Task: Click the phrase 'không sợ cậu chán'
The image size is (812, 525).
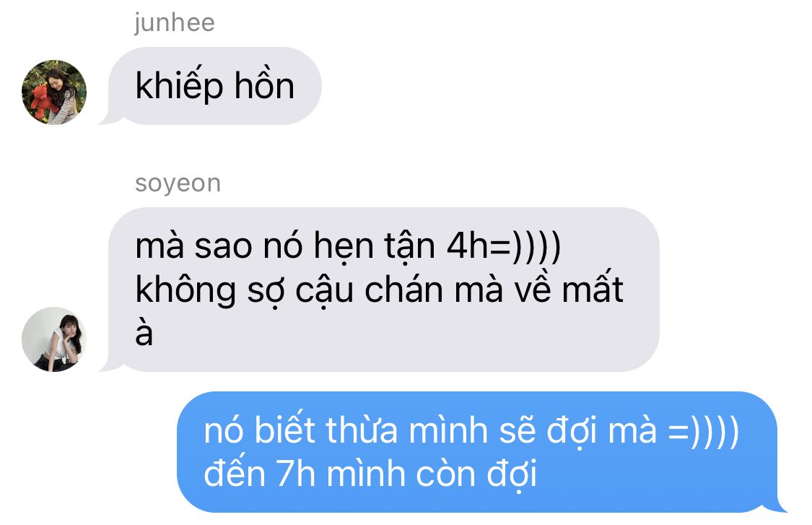Action: coord(289,290)
